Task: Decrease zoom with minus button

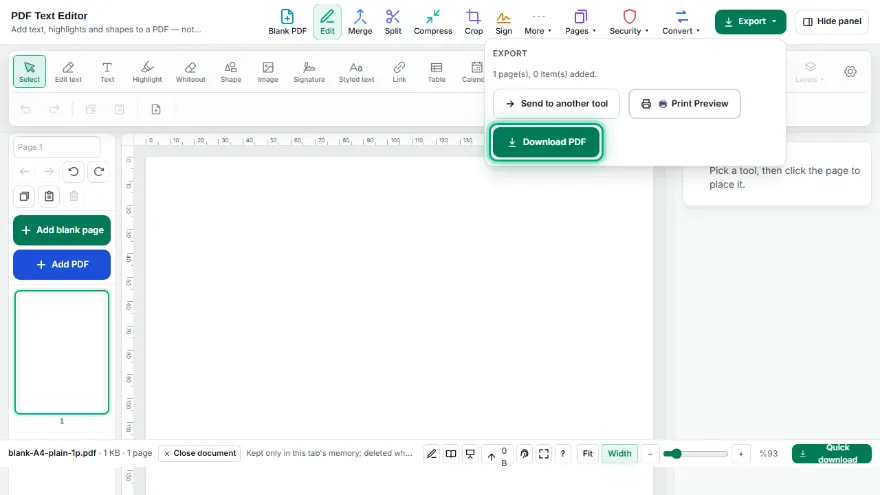Action: (650, 453)
